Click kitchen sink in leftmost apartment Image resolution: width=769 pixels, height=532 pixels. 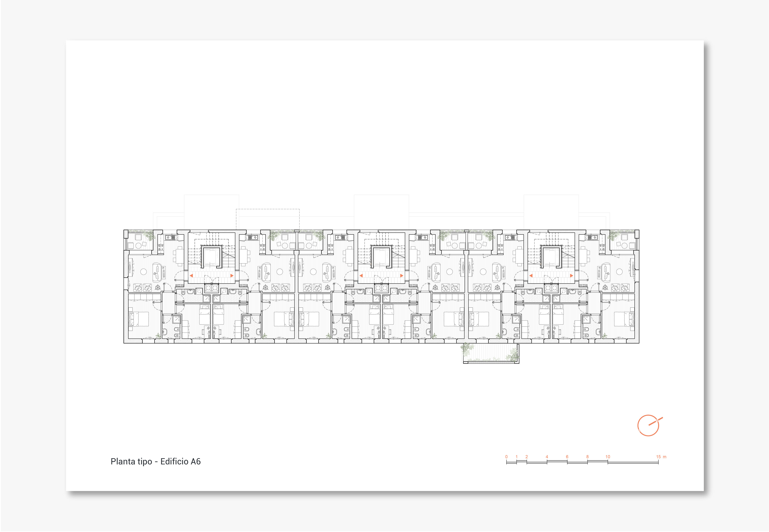coord(168,238)
